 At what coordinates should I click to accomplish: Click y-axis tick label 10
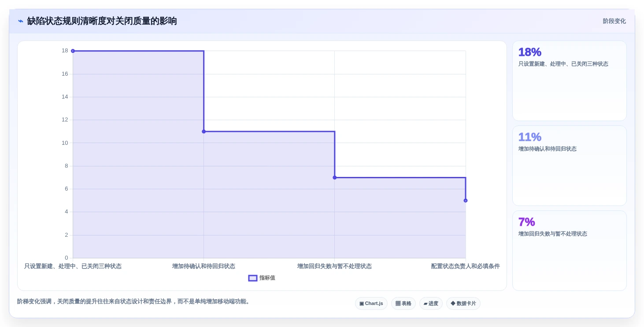click(65, 143)
